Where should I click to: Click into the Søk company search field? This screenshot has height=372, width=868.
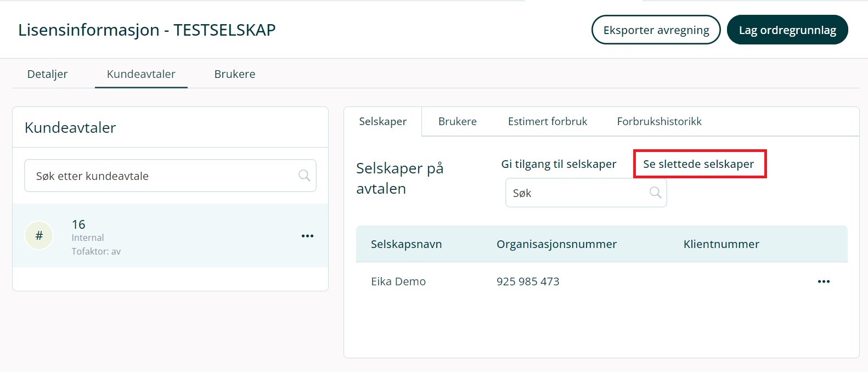[x=576, y=193]
